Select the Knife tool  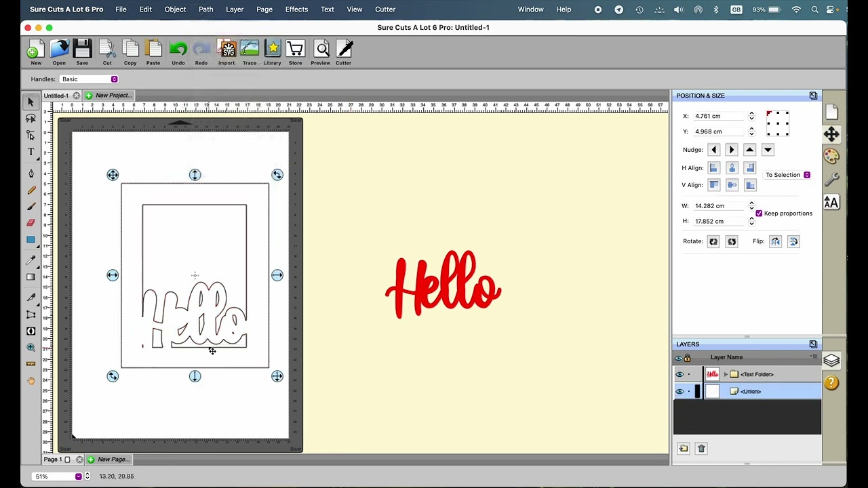pos(31,298)
